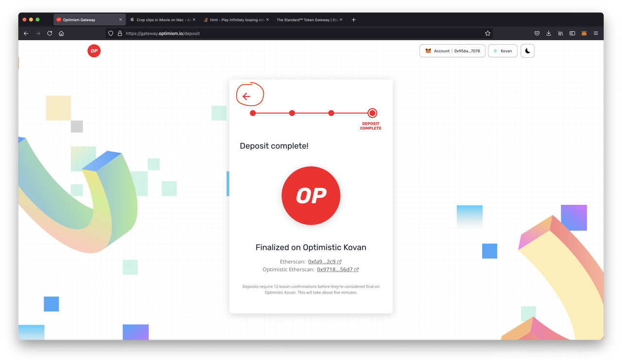622x364 pixels.
Task: Click the OP logo in the page header
Action: [94, 50]
